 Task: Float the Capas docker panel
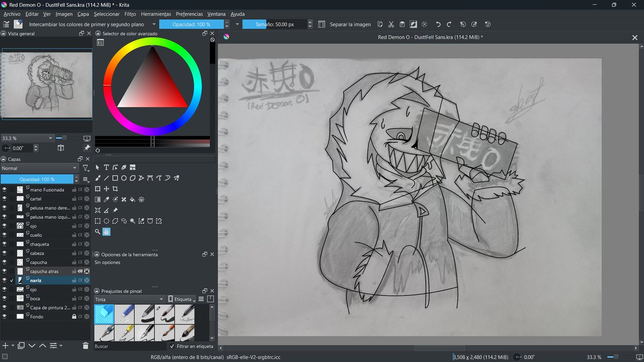(81, 159)
